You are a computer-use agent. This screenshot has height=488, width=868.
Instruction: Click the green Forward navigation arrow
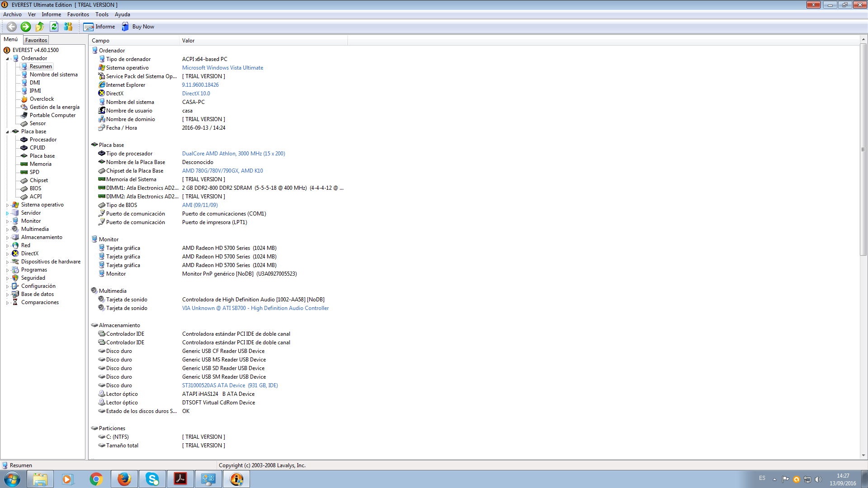(26, 27)
